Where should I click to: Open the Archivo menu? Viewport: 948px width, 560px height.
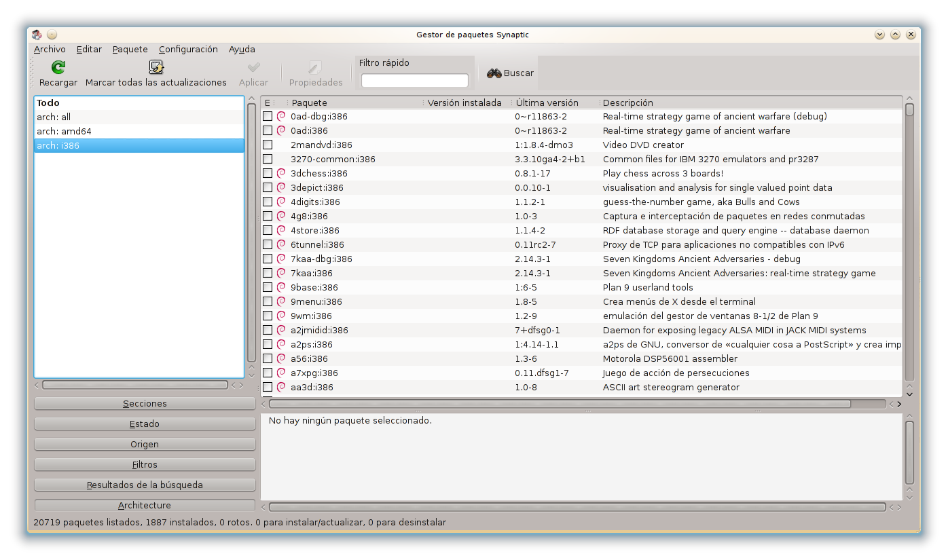click(50, 49)
